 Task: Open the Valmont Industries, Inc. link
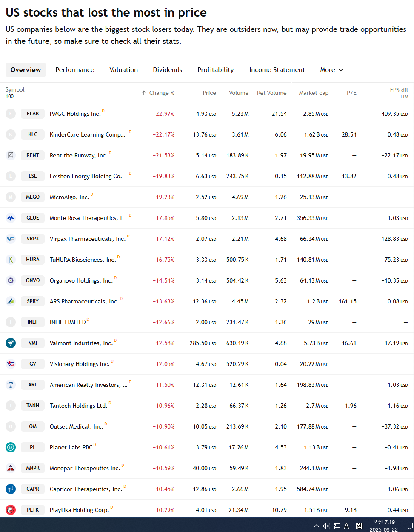click(81, 343)
